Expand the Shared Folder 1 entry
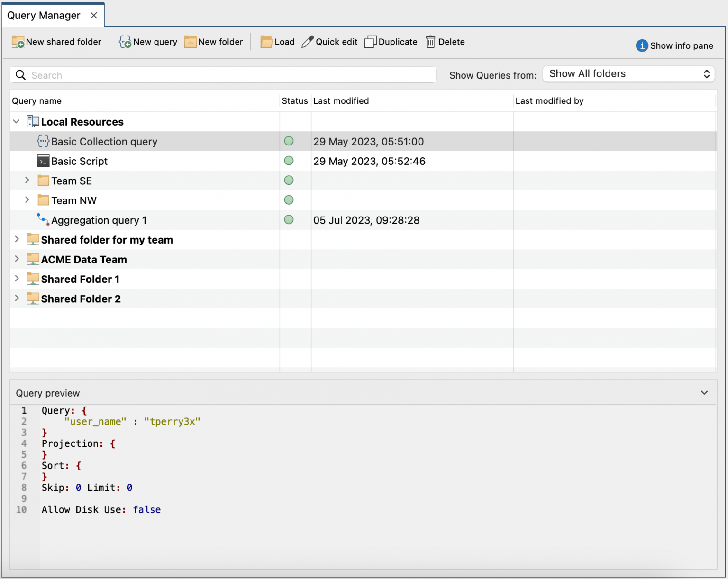The width and height of the screenshot is (728, 579). point(17,279)
